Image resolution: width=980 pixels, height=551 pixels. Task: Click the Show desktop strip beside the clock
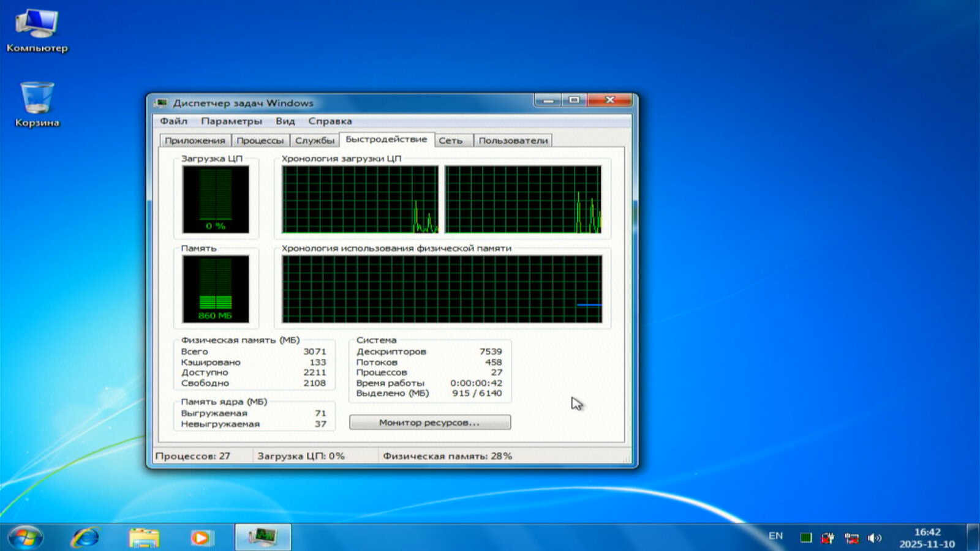973,538
